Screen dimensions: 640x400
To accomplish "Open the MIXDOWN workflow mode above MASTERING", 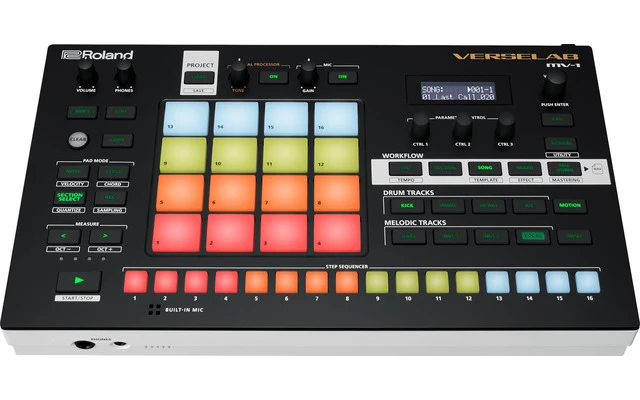I will (564, 168).
